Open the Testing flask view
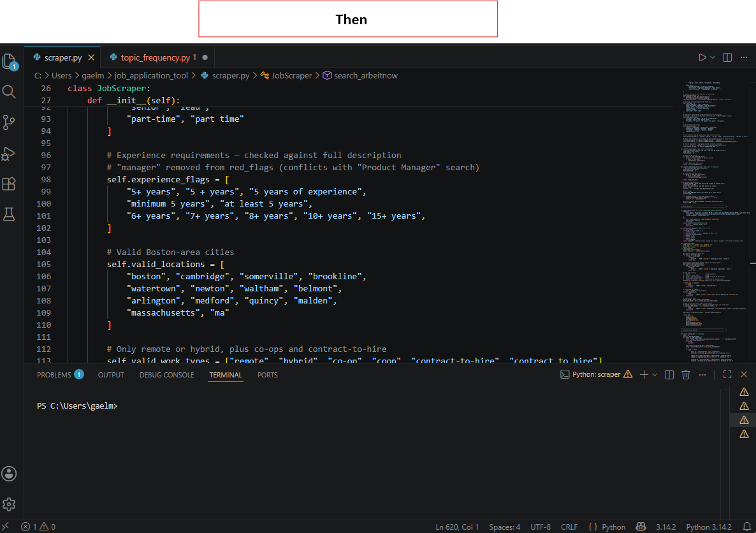This screenshot has height=533, width=756. (9, 214)
